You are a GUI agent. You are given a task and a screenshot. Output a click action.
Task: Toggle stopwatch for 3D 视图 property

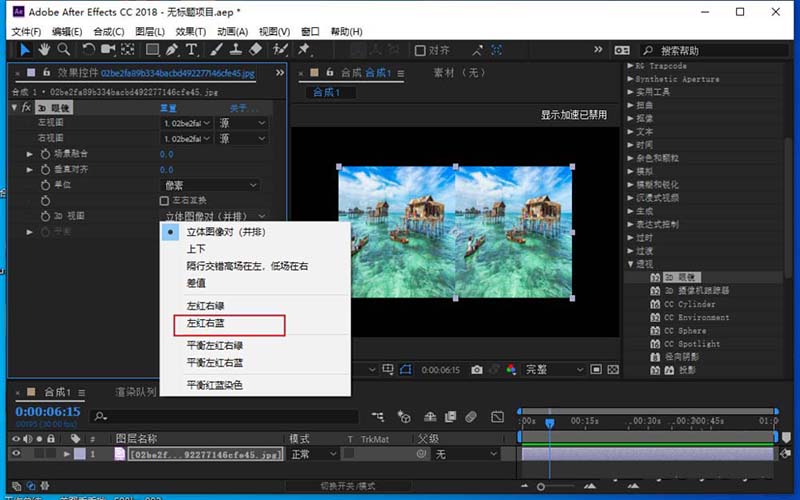click(x=45, y=216)
